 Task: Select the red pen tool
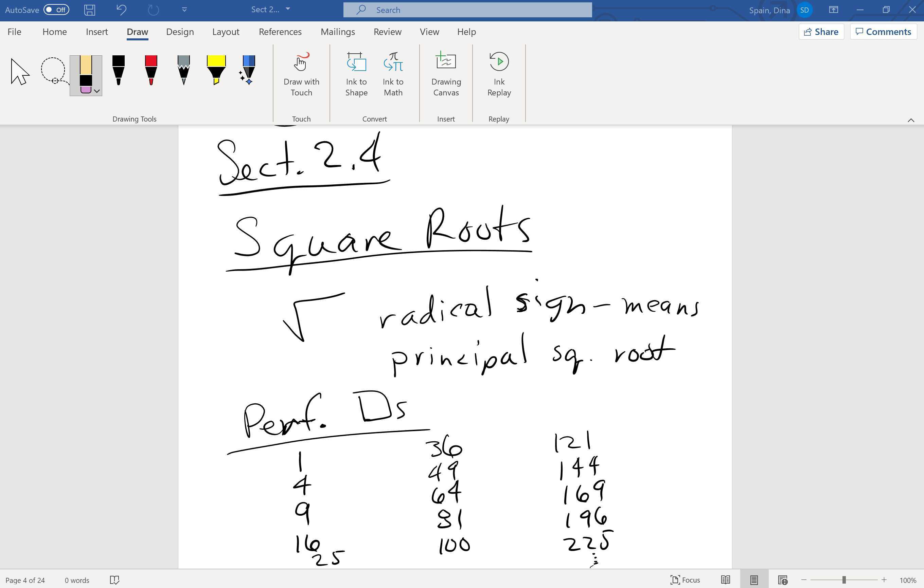click(150, 71)
